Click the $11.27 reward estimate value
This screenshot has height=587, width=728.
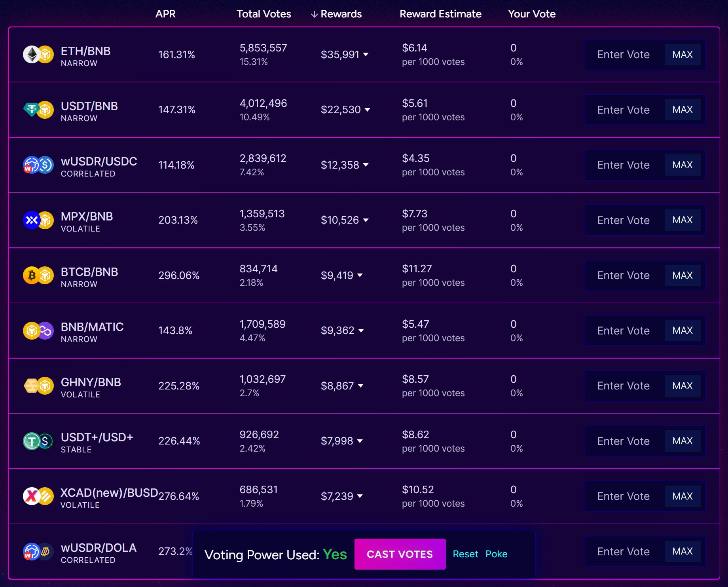tap(417, 269)
